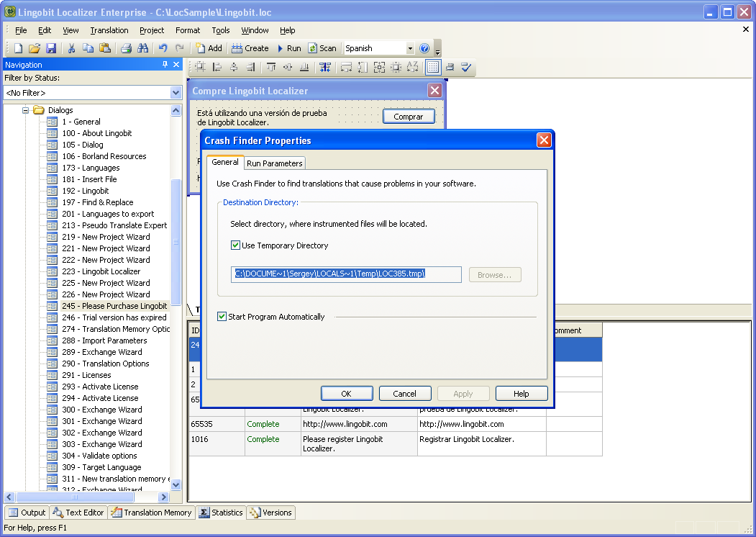Open the Statistics bottom tab

(x=222, y=513)
